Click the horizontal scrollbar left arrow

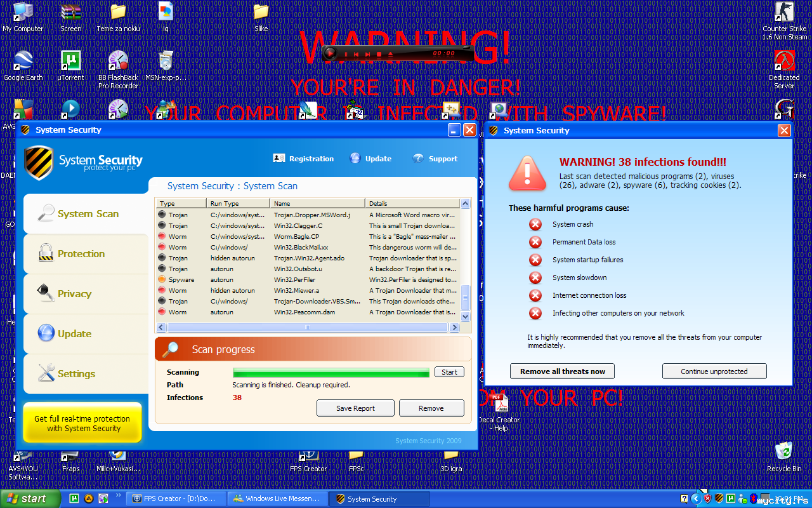click(161, 327)
